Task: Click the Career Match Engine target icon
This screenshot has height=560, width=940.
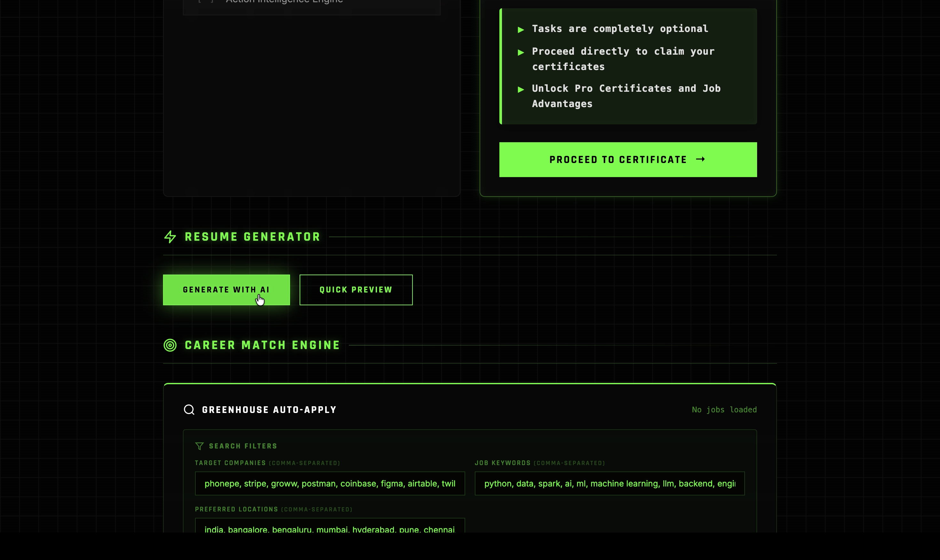Action: (170, 345)
